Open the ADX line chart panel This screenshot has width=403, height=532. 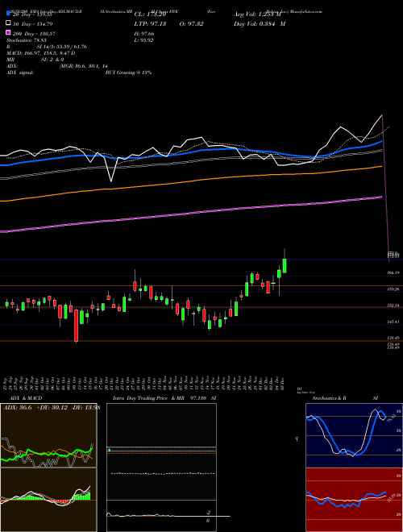48,435
